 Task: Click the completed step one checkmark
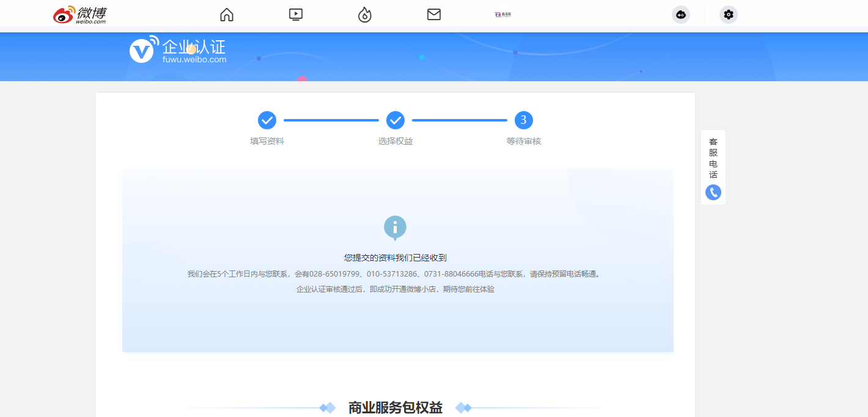(267, 120)
